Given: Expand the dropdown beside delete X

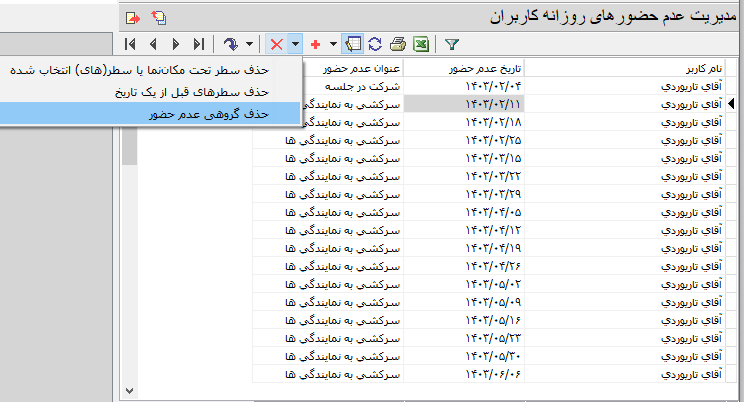Looking at the screenshot, I should [x=295, y=44].
